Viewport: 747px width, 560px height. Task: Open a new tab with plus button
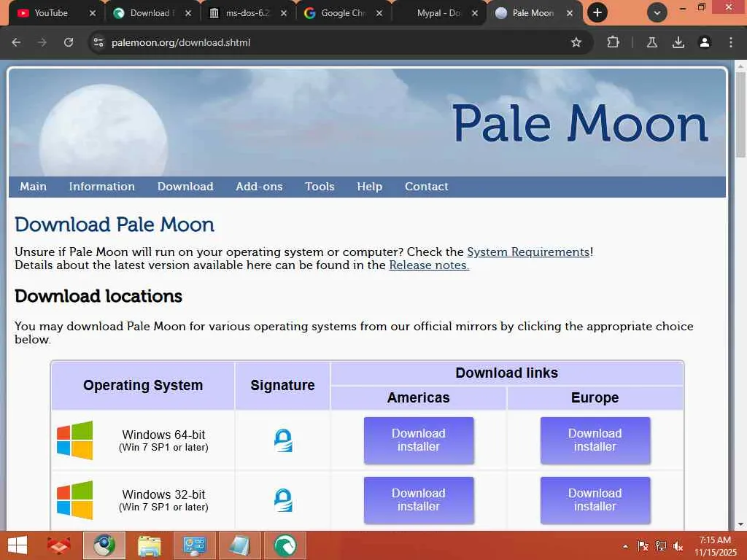click(597, 13)
